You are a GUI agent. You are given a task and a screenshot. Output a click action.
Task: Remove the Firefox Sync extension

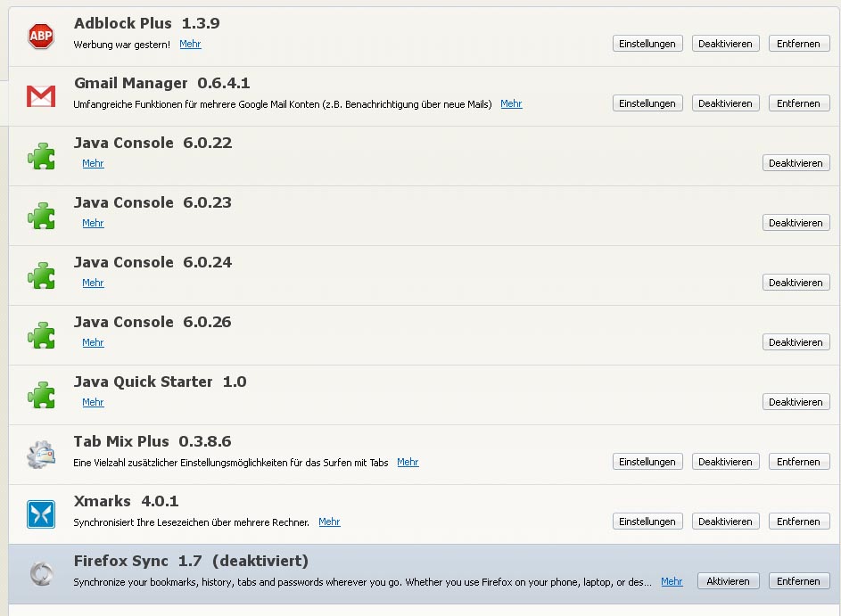[x=798, y=581]
